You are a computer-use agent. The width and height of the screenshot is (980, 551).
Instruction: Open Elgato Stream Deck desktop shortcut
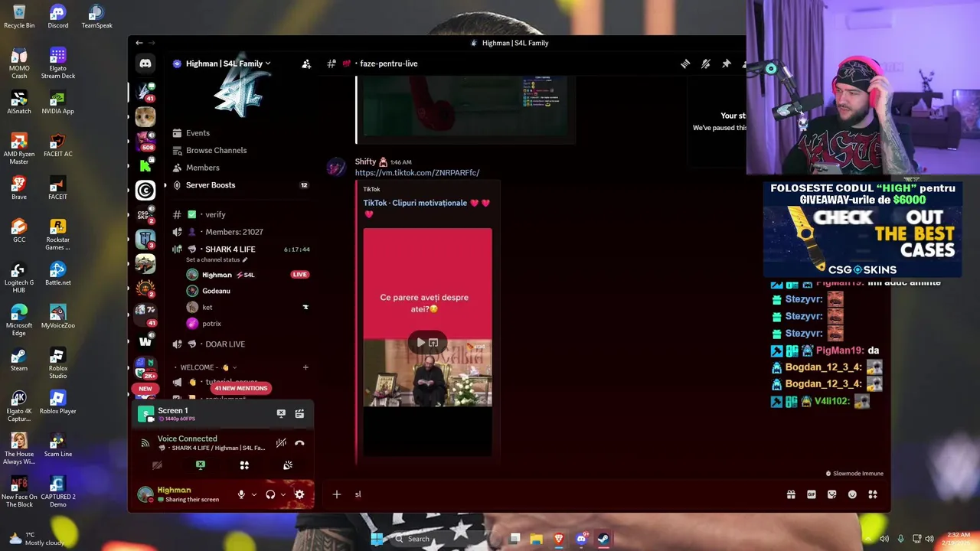pyautogui.click(x=58, y=64)
